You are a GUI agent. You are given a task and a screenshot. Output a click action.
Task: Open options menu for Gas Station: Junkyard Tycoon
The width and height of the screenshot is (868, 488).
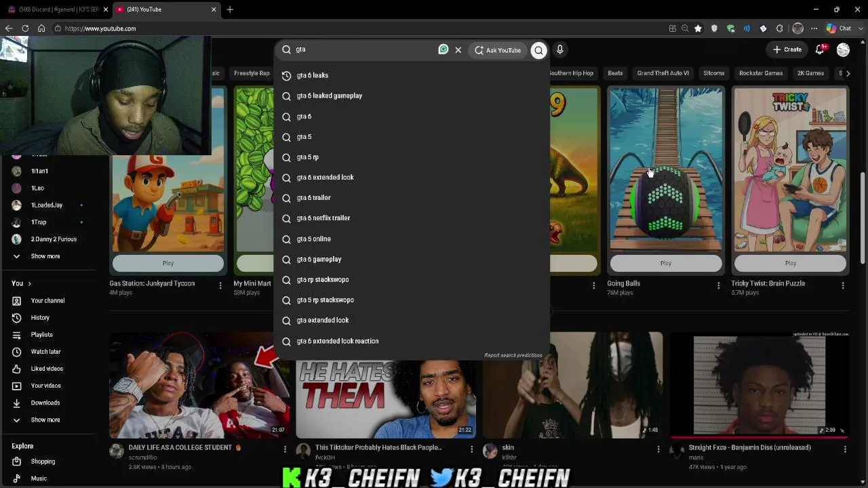click(220, 285)
